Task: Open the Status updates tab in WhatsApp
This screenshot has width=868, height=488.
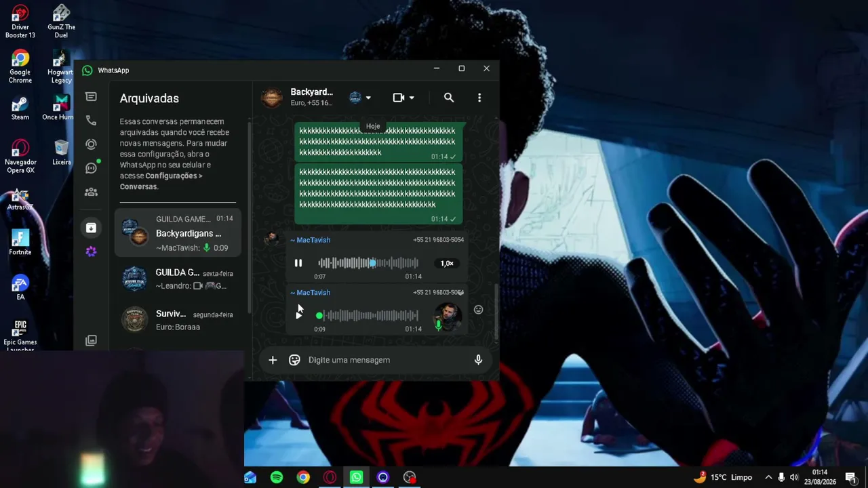Action: [x=91, y=144]
